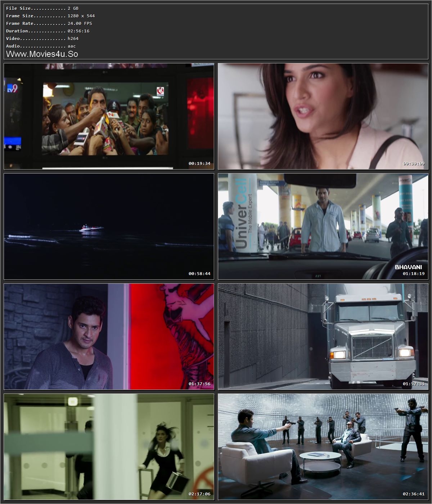Open the truck scene screenshot at 01:57:31
Viewport: 432px width, 504px height.
[x=322, y=337]
